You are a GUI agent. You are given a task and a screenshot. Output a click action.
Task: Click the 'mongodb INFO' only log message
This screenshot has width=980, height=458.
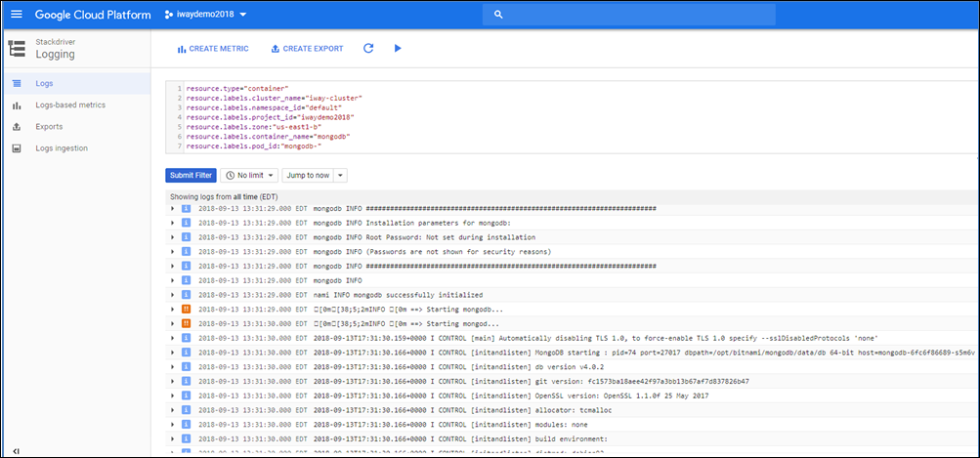tap(337, 280)
